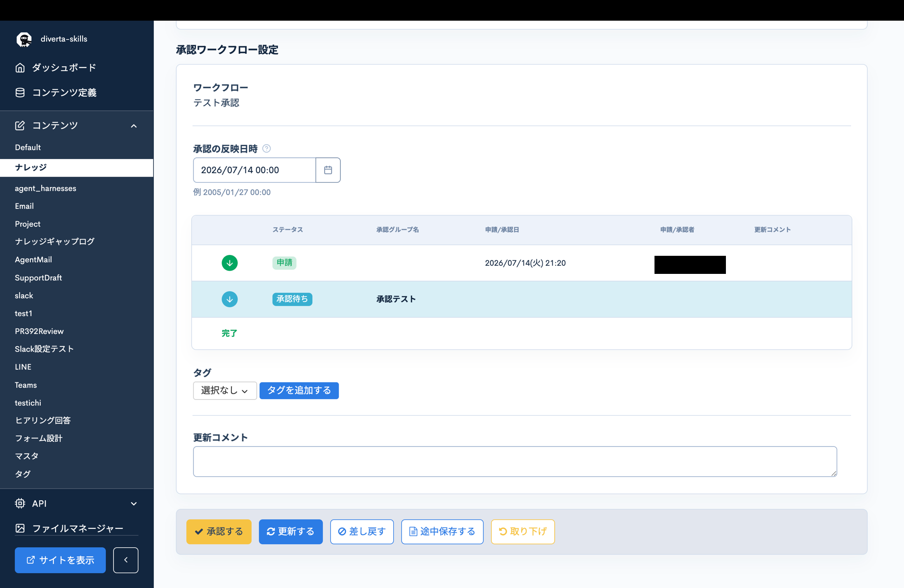Select testichi in sidebar
The width and height of the screenshot is (904, 588).
tap(28, 403)
